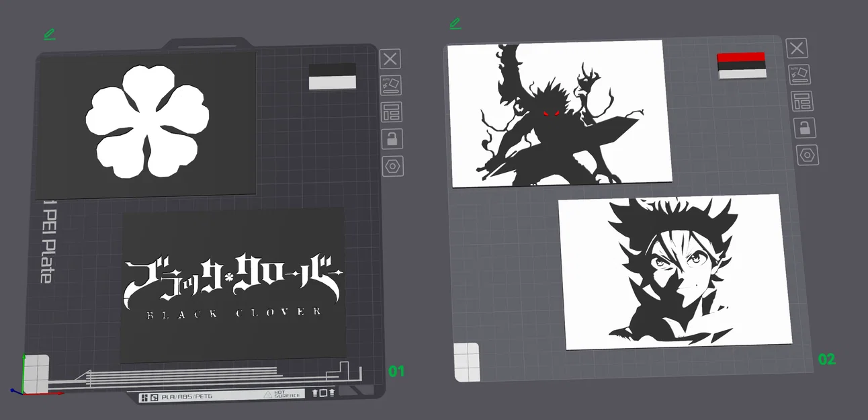Click the red filament swatch on plate 02

coord(741,57)
